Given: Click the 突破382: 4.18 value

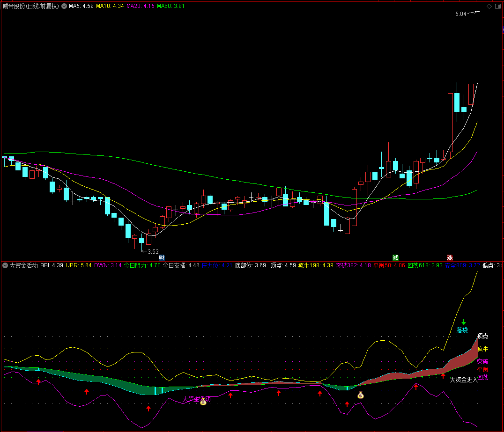Looking at the screenshot, I should (353, 265).
